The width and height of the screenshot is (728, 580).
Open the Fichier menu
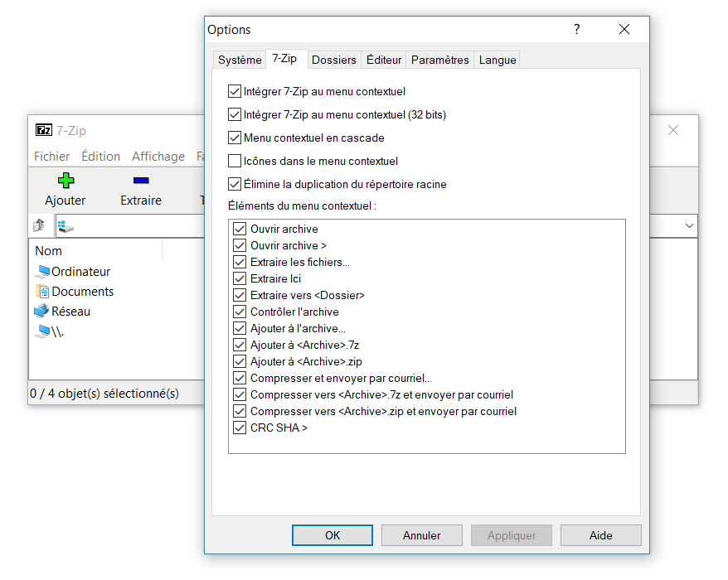tap(52, 157)
